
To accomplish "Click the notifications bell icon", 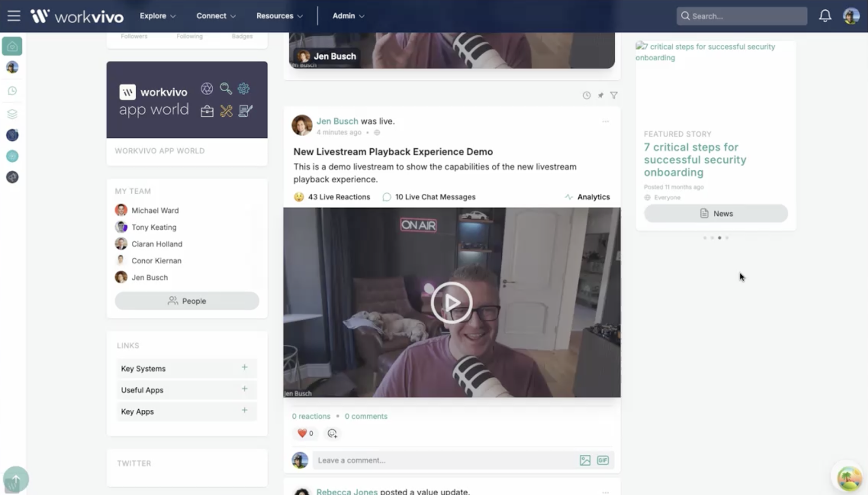I will (825, 16).
